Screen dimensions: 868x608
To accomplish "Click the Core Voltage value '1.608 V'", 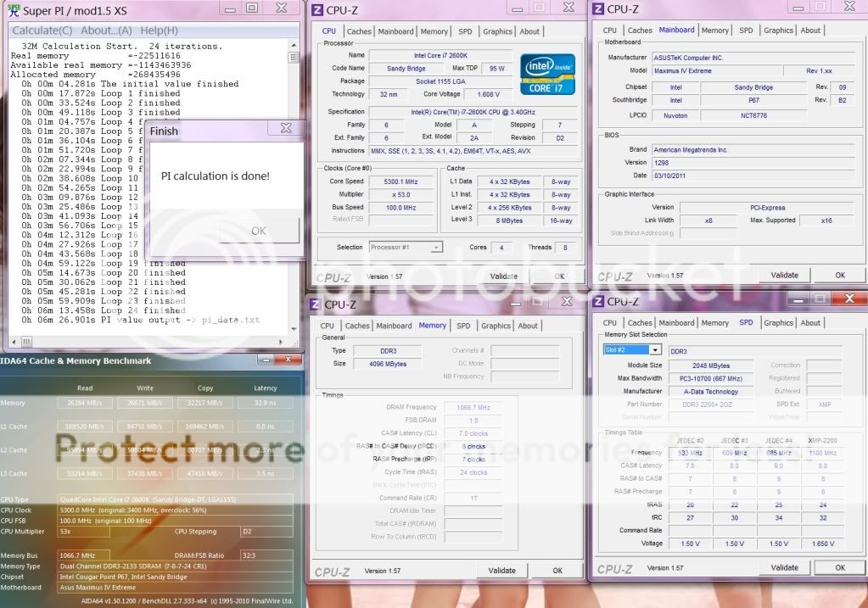I will pos(489,95).
